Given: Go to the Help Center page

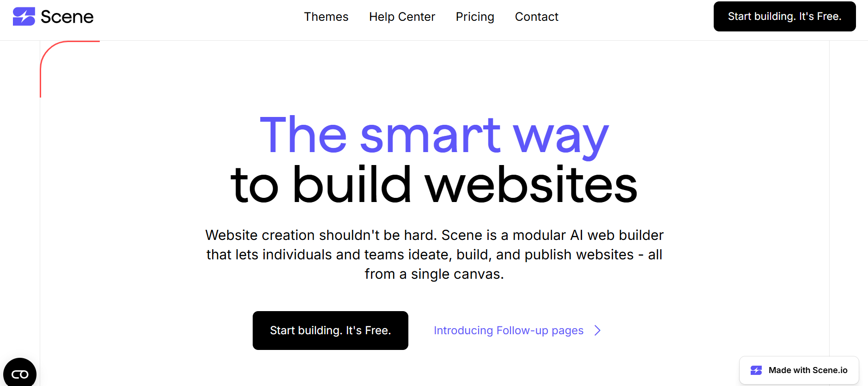Looking at the screenshot, I should tap(402, 17).
